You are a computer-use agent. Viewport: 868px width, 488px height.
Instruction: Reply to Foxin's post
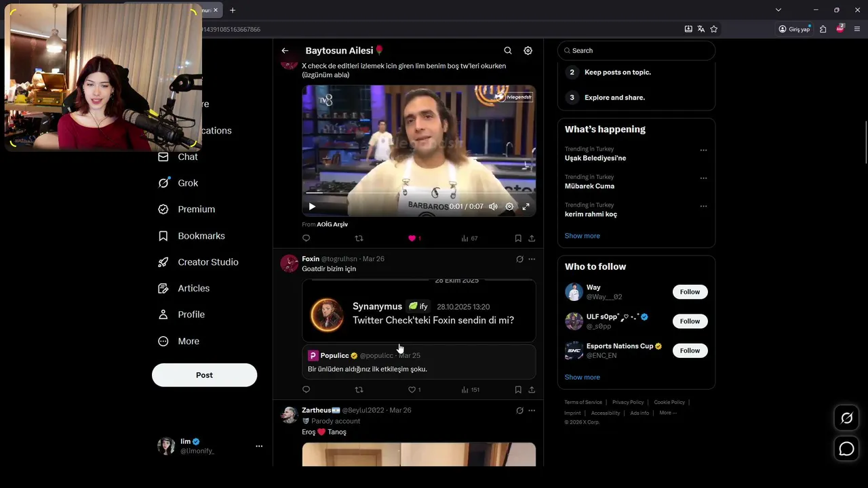(x=306, y=390)
